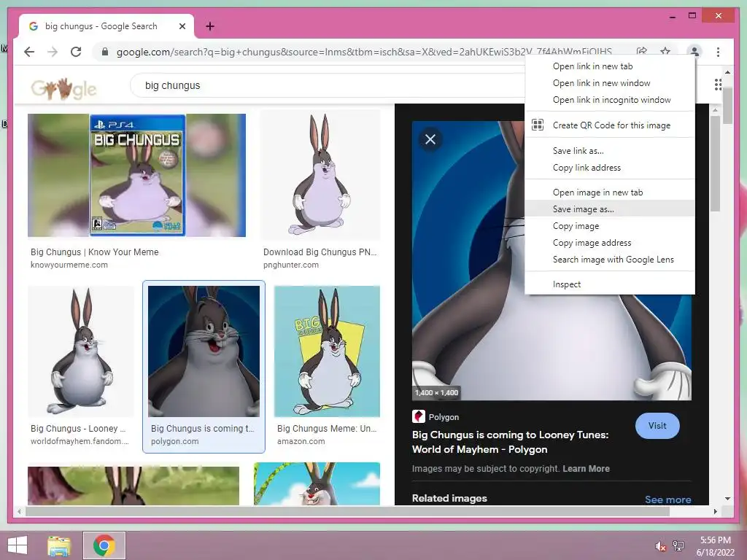747x560 pixels.
Task: Click the preview panel vertical scrollbar thumb
Action: [x=715, y=163]
